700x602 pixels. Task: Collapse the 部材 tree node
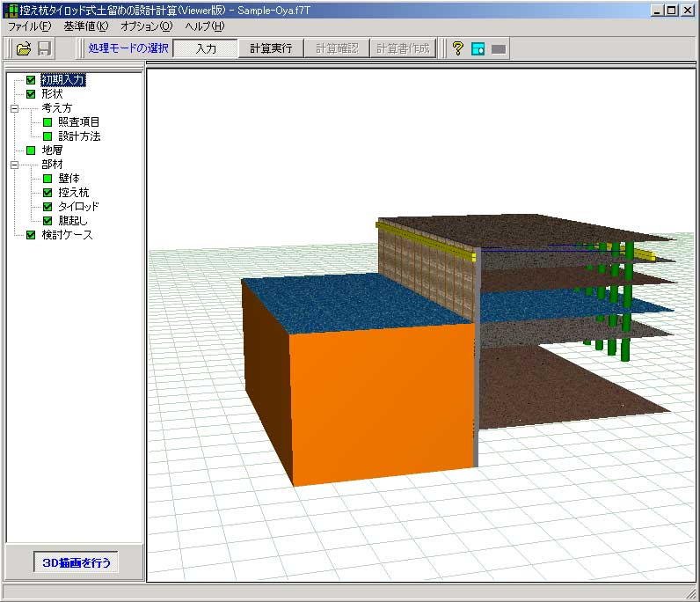[14, 165]
